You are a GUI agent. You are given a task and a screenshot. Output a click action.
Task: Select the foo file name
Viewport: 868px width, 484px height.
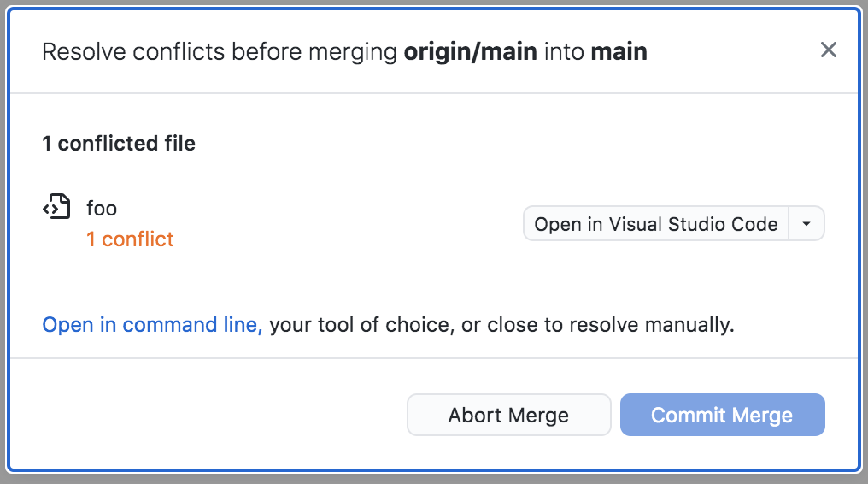(x=102, y=208)
